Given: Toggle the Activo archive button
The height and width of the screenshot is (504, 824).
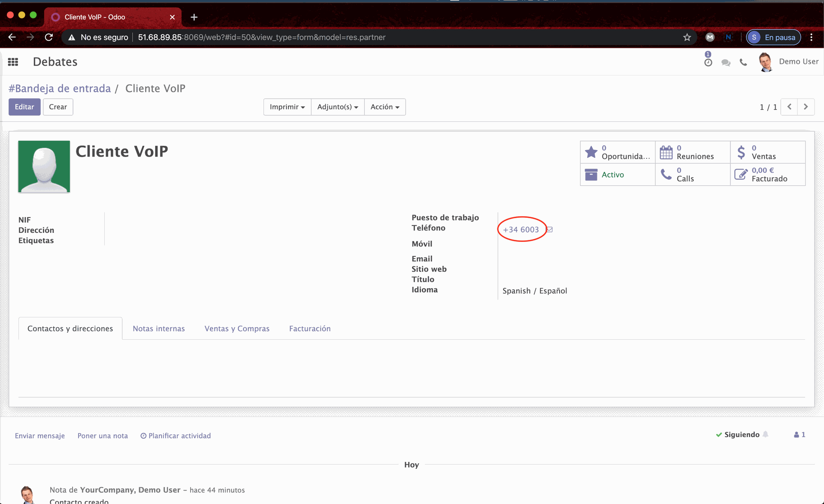Looking at the screenshot, I should pos(618,175).
